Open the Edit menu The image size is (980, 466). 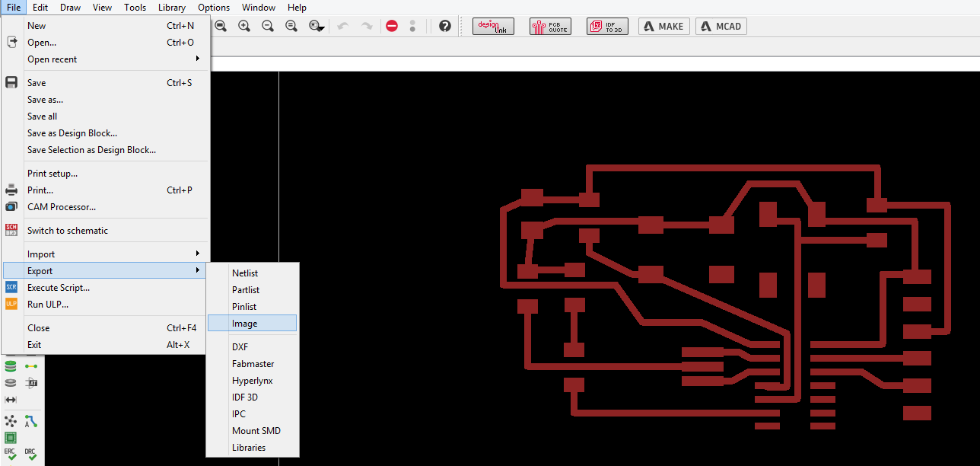click(x=40, y=8)
